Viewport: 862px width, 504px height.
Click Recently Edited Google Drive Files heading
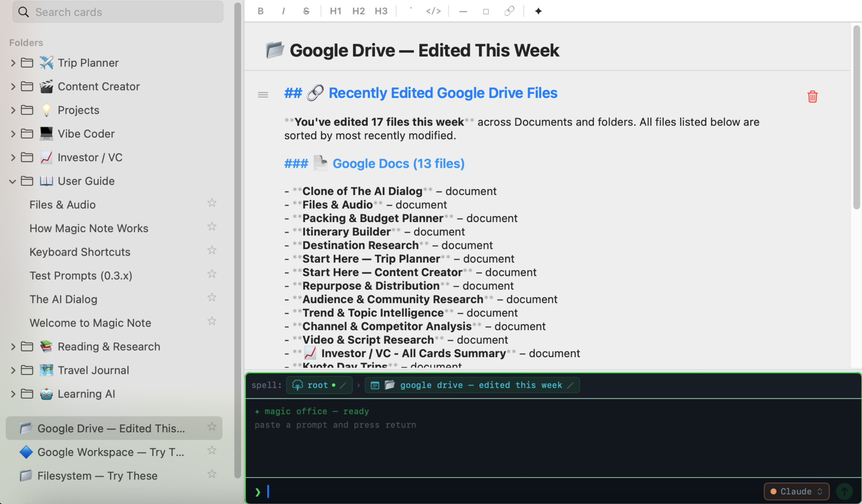443,93
